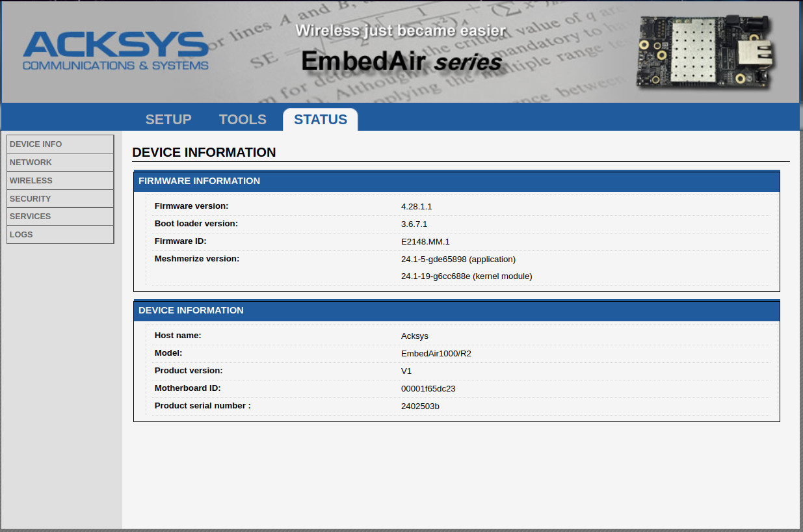
Task: Click the Firmware ID value E2148.MM.1
Action: 425,242
